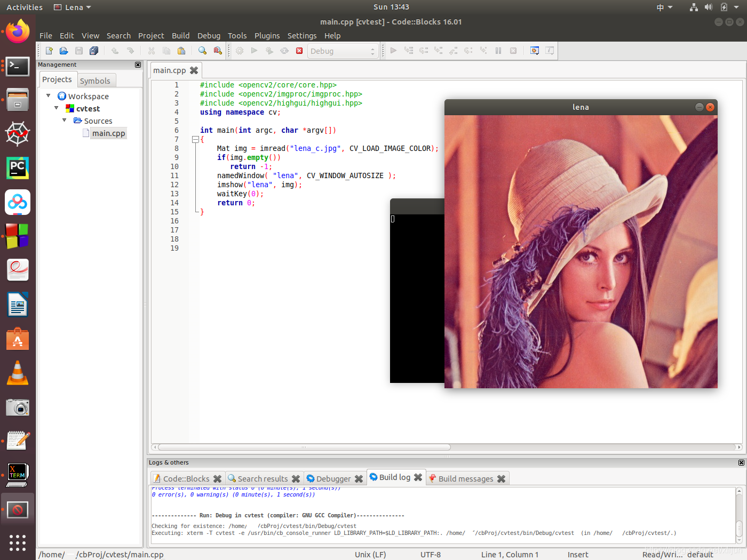Viewport: 747px width, 560px height.
Task: Click line 8 imread code line
Action: tap(328, 148)
